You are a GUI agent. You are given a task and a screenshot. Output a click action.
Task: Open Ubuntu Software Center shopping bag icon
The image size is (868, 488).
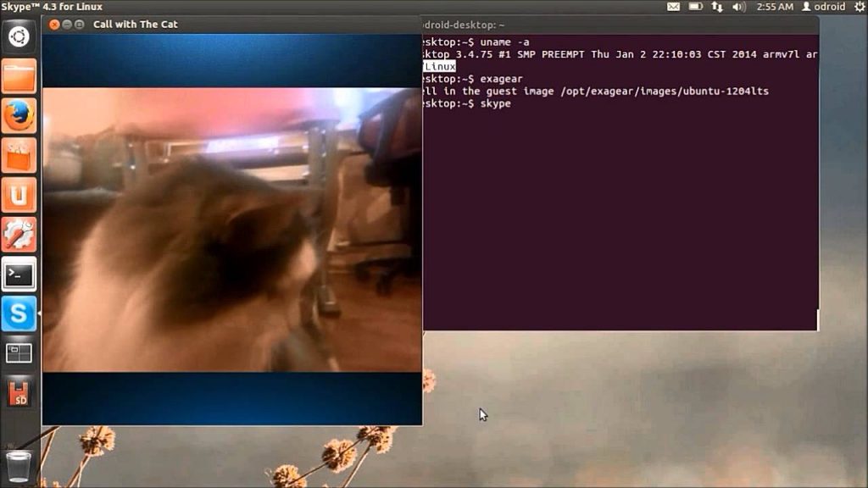(19, 156)
